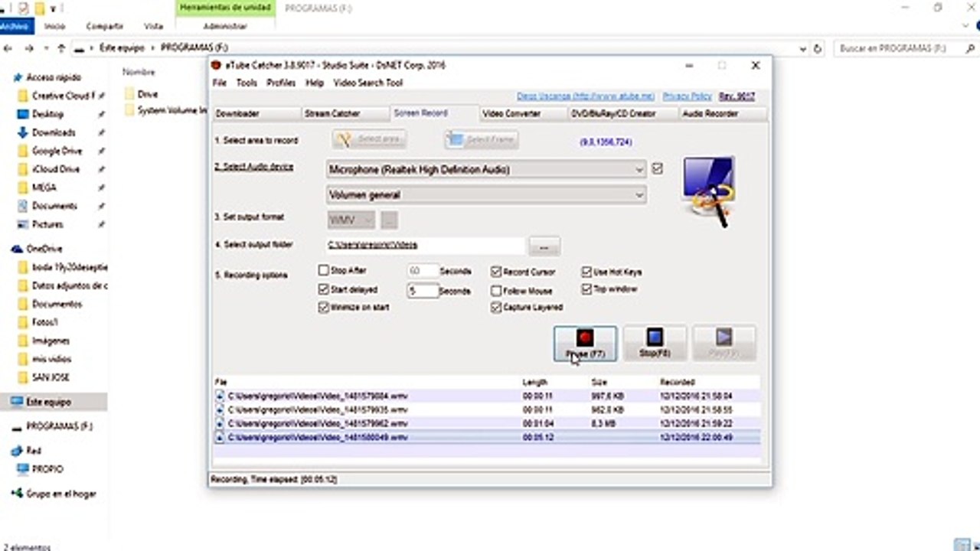
Task: Enable the Stop After checkbox
Action: [x=323, y=271]
